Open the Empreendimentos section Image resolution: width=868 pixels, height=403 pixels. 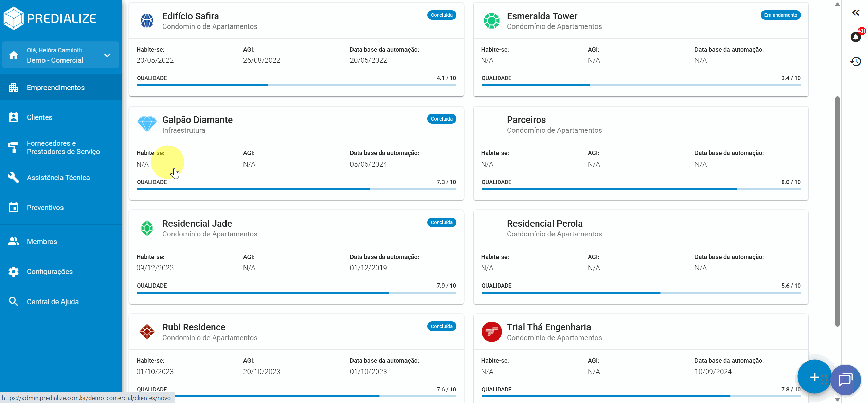(x=55, y=87)
